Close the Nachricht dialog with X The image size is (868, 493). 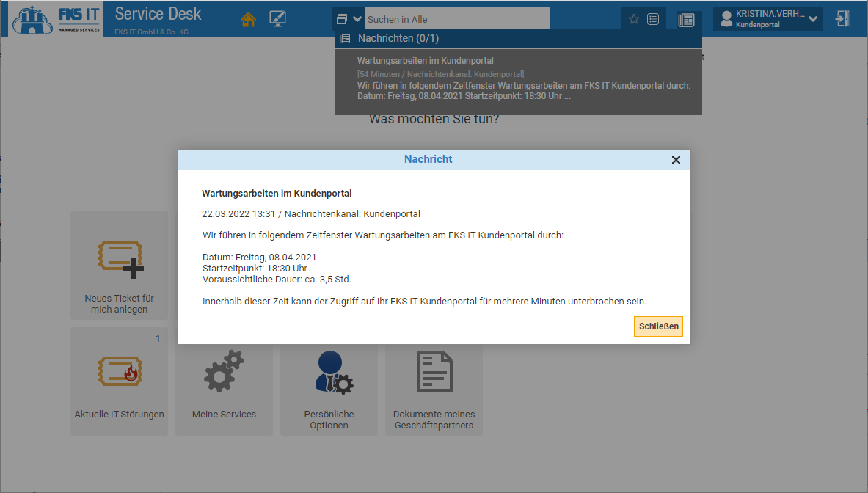click(676, 160)
